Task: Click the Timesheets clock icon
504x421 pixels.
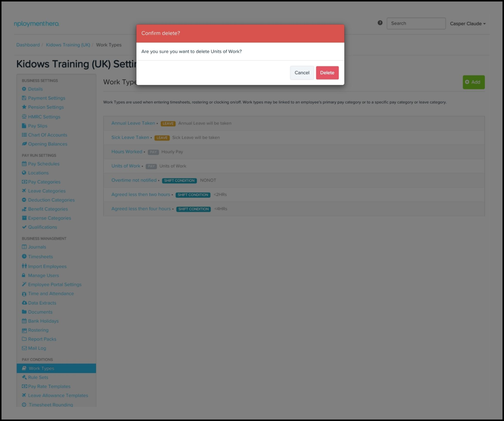Action: pos(24,256)
